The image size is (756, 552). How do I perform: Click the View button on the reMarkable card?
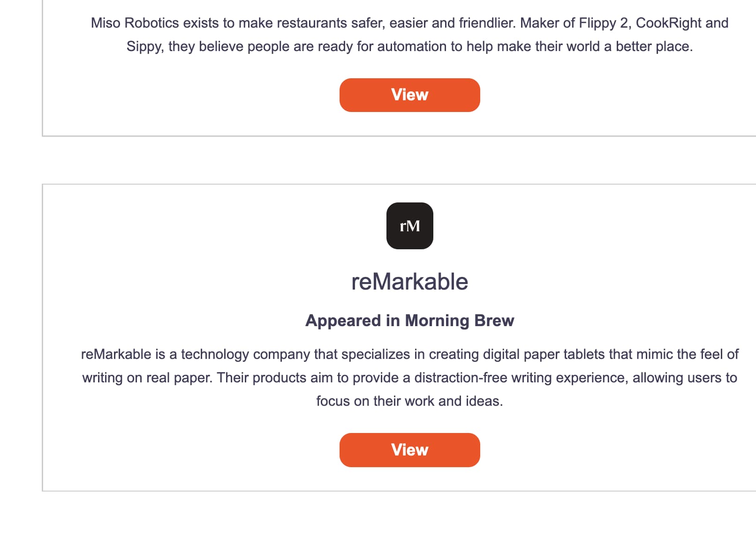click(409, 450)
